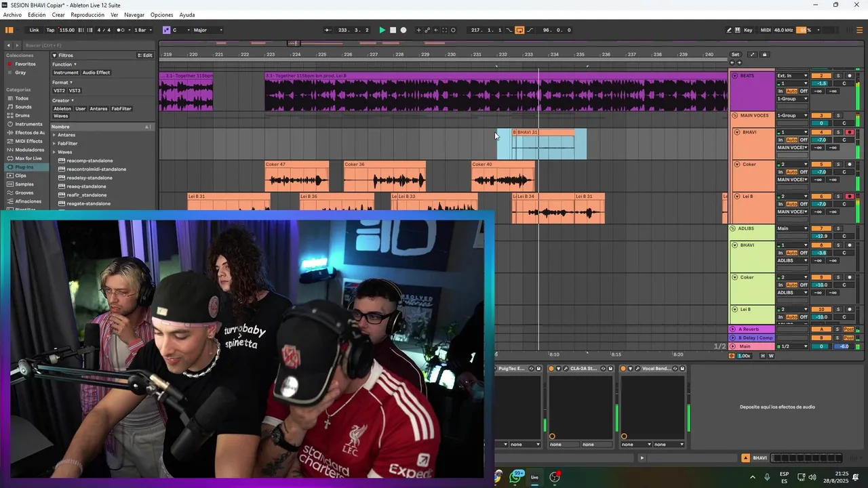
Task: Select readelay-standalone plugin entry
Action: (x=90, y=178)
